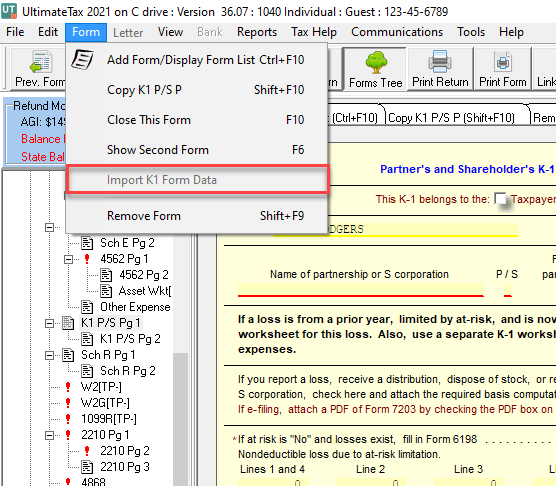Select Sch R Pg 1 in forms tree
The image size is (556, 486).
point(108,354)
